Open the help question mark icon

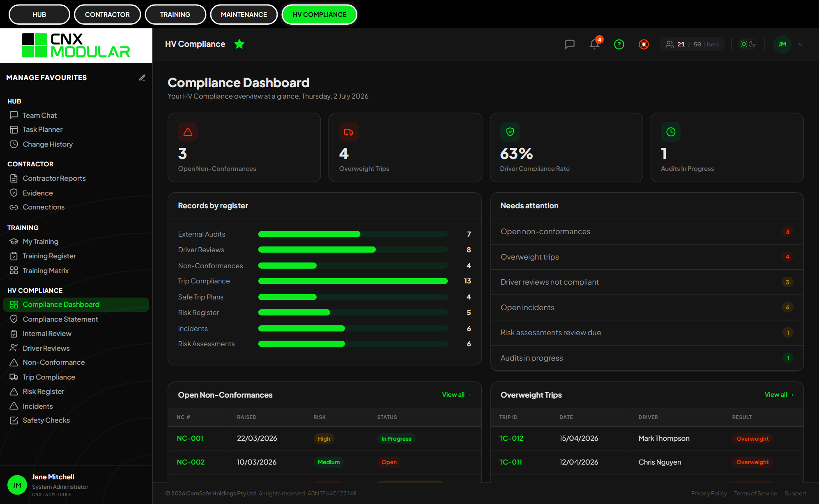(619, 44)
